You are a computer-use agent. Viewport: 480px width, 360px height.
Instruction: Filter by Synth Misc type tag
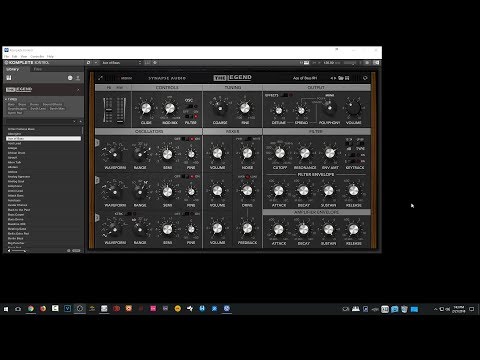pyautogui.click(x=57, y=108)
